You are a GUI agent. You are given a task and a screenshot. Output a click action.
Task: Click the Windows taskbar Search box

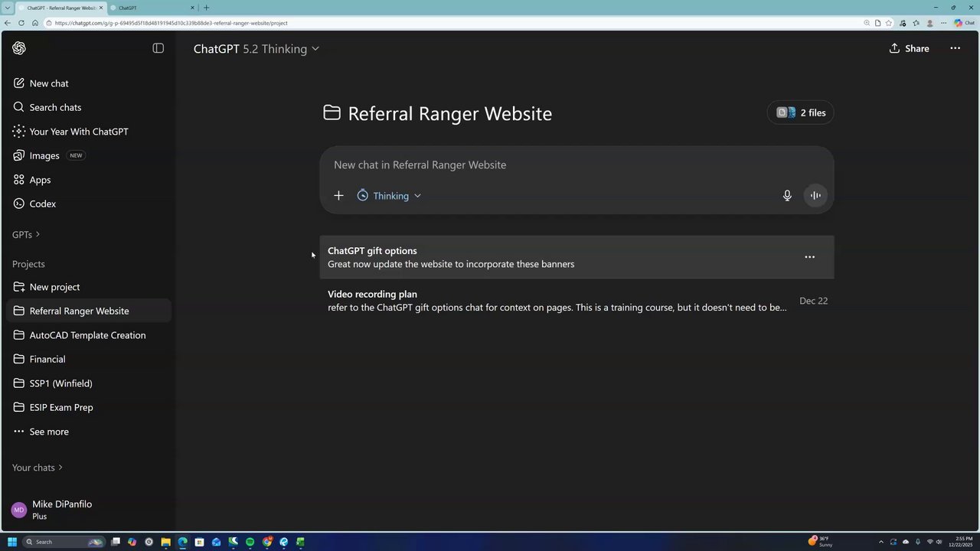pyautogui.click(x=64, y=542)
